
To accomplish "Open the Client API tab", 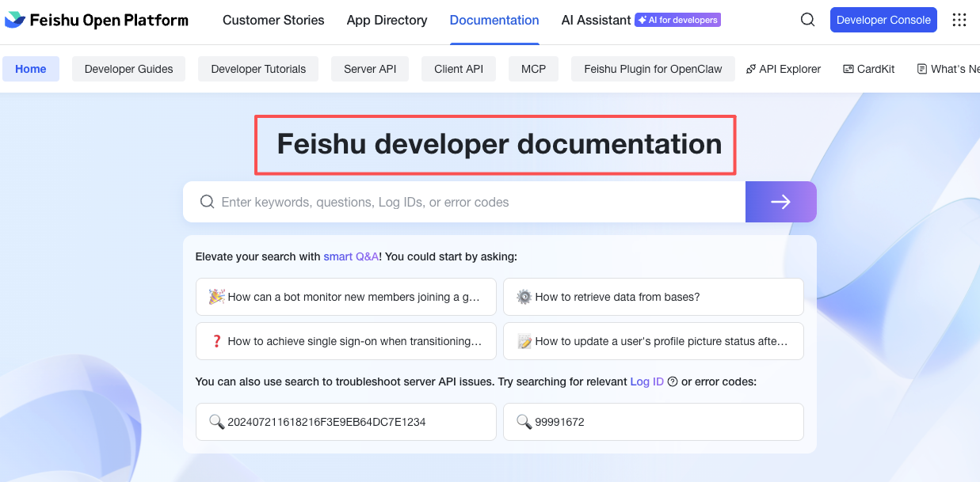I will click(459, 69).
